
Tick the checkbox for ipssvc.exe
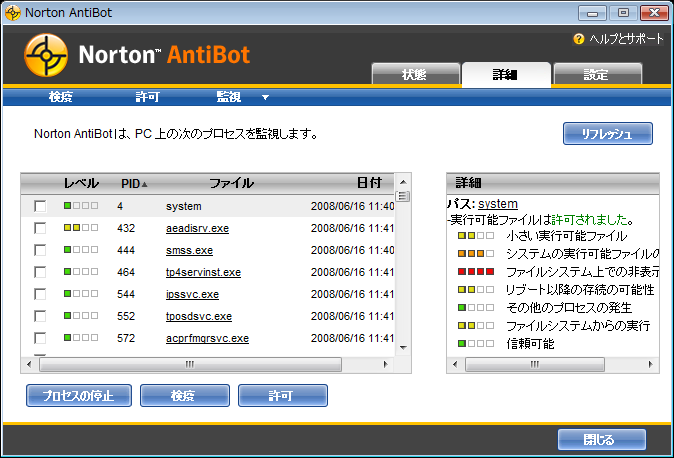[40, 294]
